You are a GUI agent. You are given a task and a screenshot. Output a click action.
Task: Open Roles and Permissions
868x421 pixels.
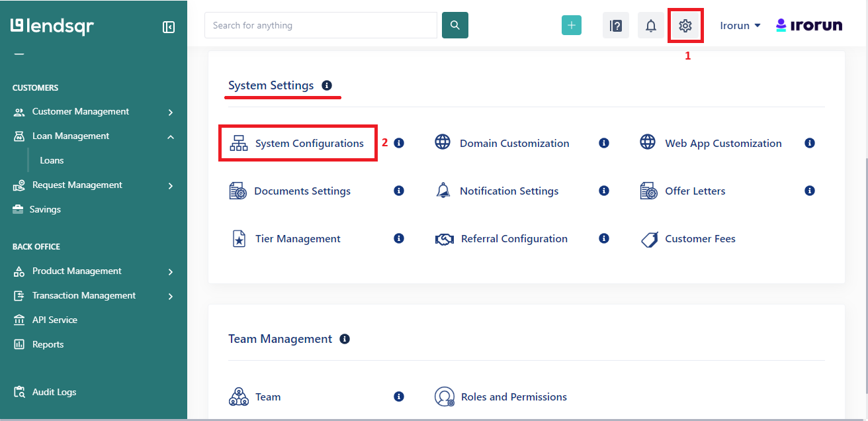514,396
